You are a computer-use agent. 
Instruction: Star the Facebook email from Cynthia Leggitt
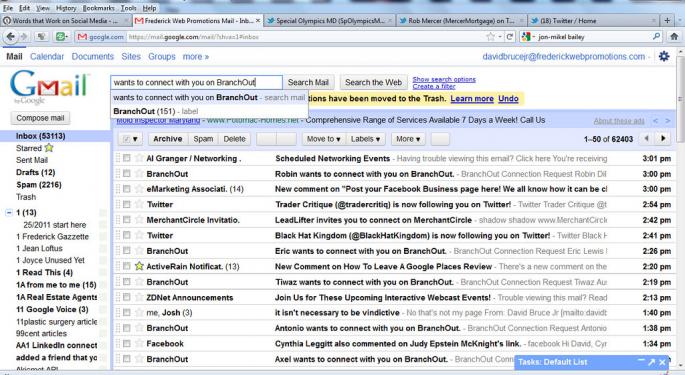139,344
